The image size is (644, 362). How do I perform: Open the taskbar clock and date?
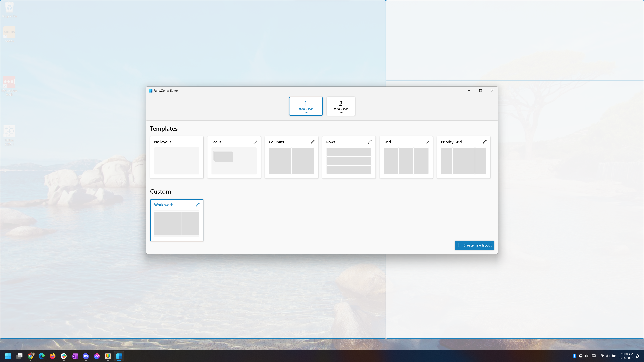pos(627,356)
